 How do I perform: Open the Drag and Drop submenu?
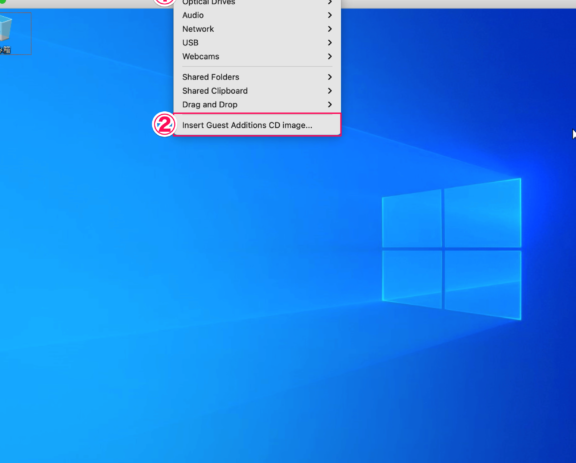[257, 105]
